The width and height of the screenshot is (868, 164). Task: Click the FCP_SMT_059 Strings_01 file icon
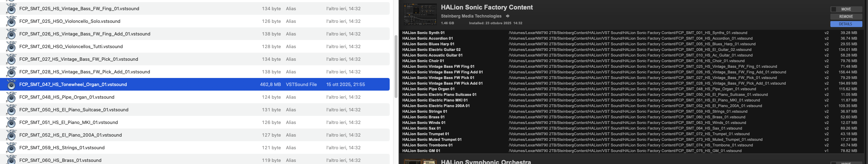click(x=11, y=147)
